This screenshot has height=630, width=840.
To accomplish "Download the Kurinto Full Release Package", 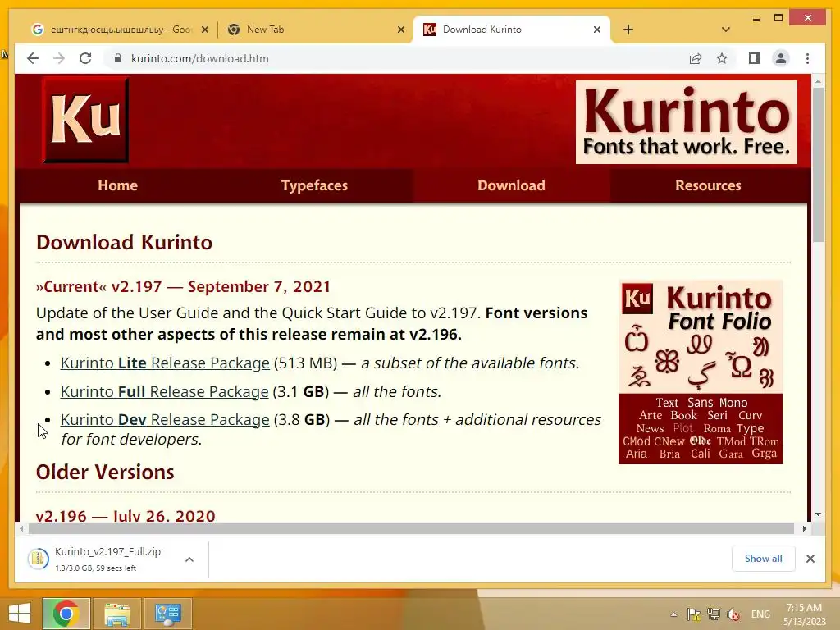I will click(x=164, y=391).
